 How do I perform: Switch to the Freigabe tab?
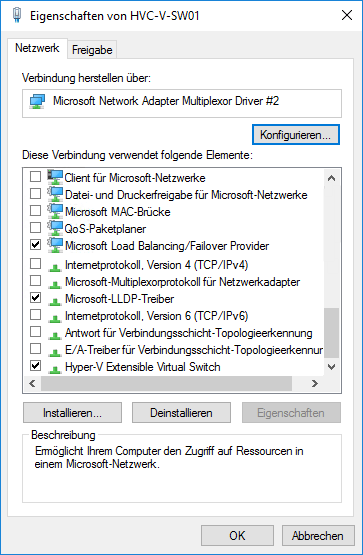click(92, 50)
